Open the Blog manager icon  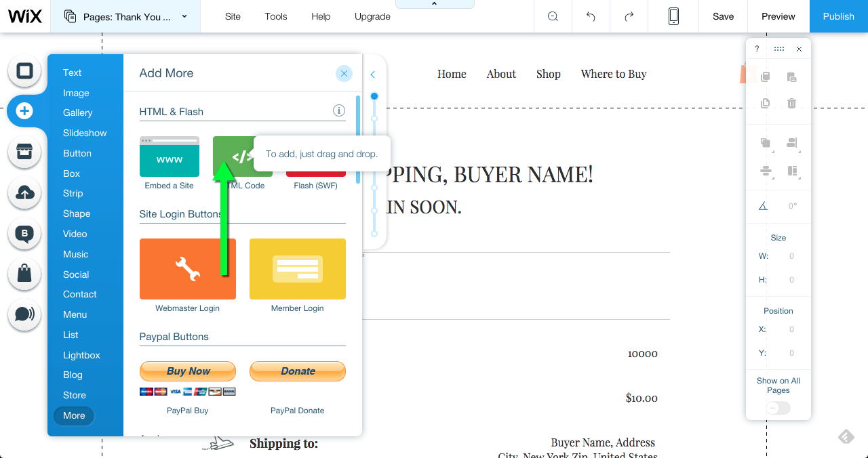(x=25, y=234)
